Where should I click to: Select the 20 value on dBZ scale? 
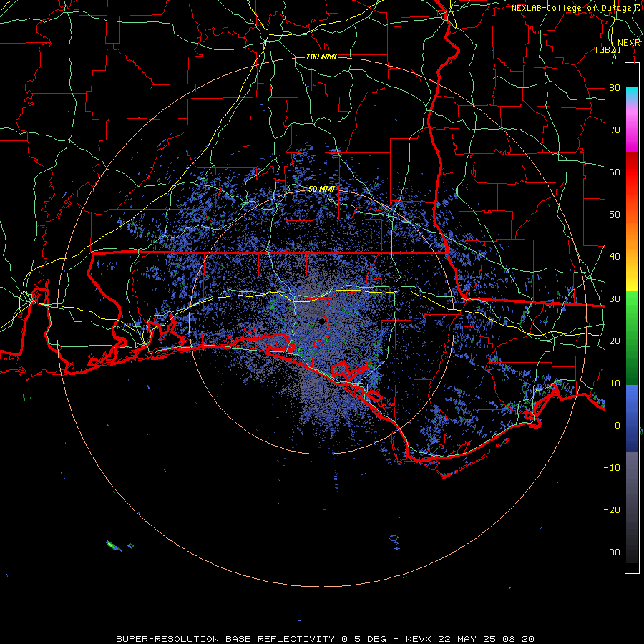pyautogui.click(x=615, y=341)
